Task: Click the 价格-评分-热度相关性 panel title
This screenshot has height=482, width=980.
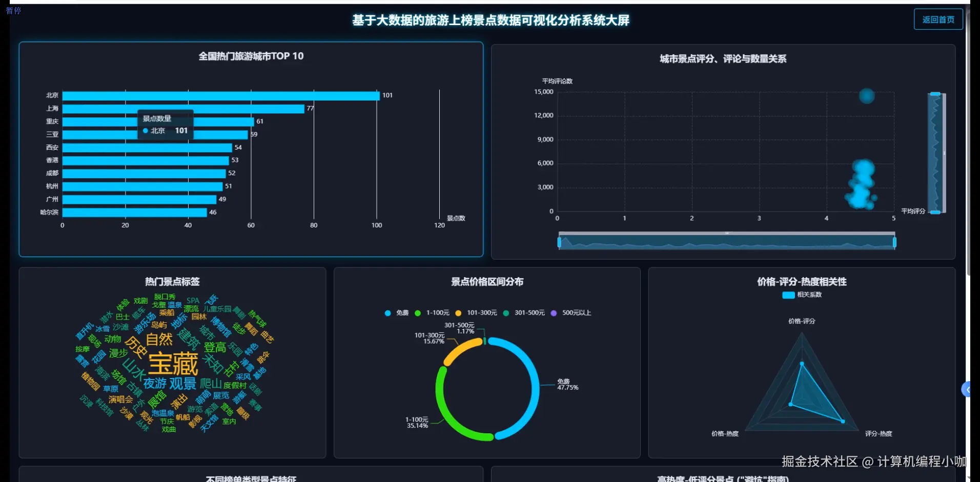Action: pyautogui.click(x=802, y=282)
